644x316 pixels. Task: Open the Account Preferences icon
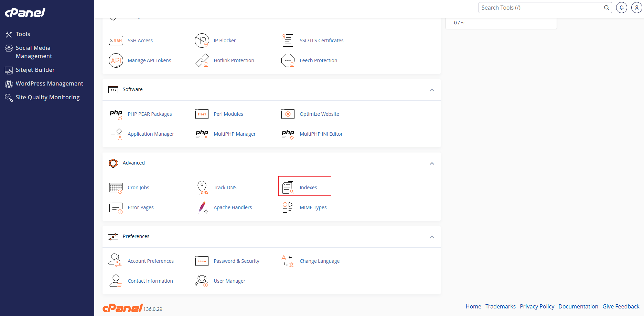[115, 260]
